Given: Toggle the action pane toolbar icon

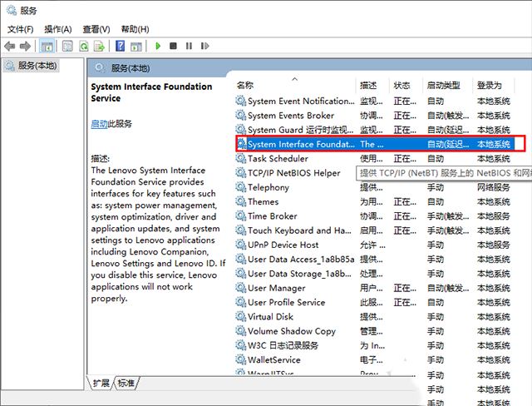Looking at the screenshot, I should coord(136,46).
